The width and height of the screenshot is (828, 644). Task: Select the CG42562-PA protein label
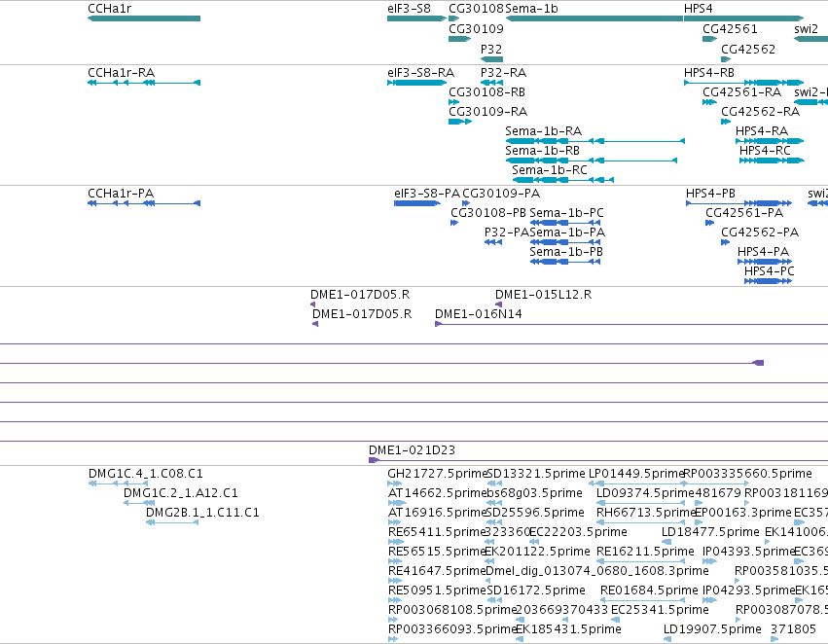pyautogui.click(x=760, y=233)
